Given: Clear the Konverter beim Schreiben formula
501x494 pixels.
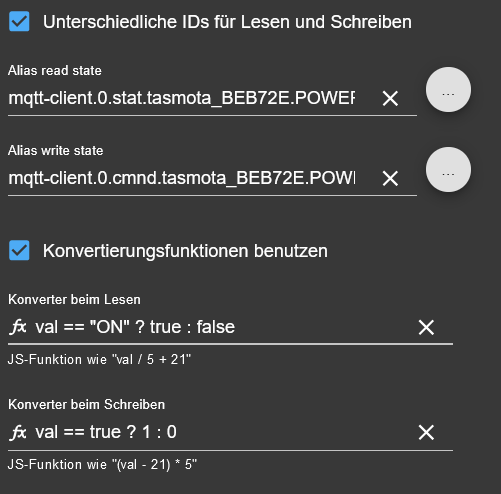Looking at the screenshot, I should click(x=426, y=432).
